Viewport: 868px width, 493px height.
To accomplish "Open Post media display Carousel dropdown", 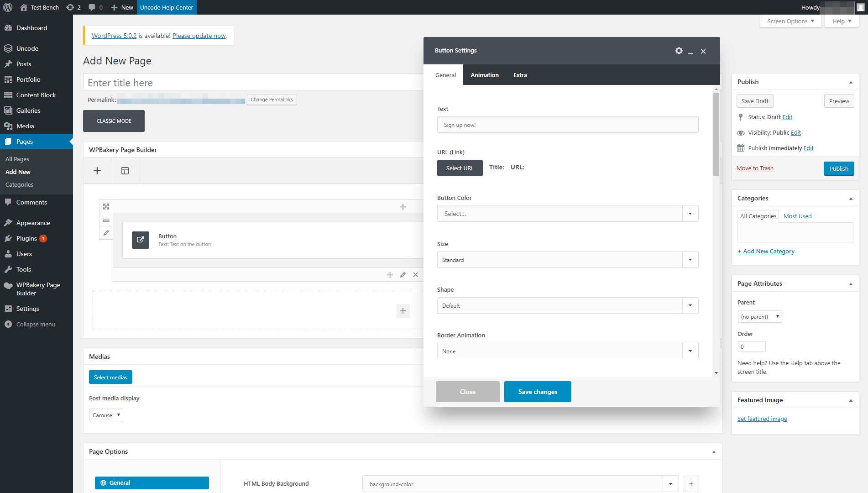I will (x=106, y=415).
